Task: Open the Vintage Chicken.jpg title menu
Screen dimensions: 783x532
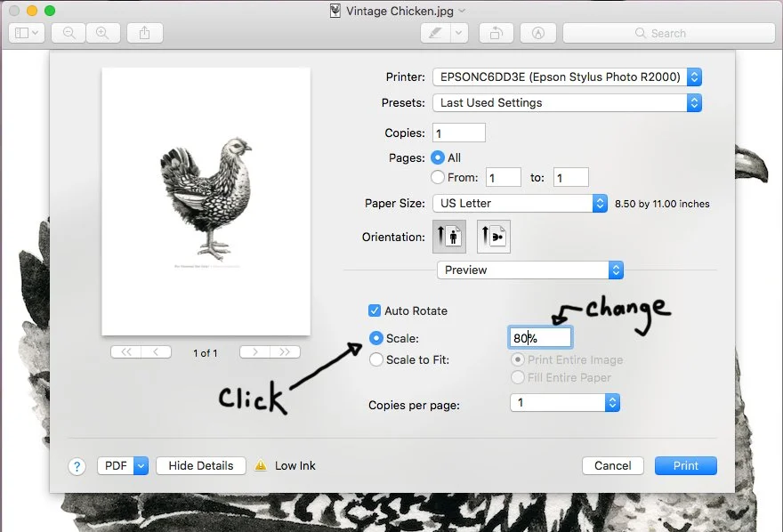Action: click(462, 11)
